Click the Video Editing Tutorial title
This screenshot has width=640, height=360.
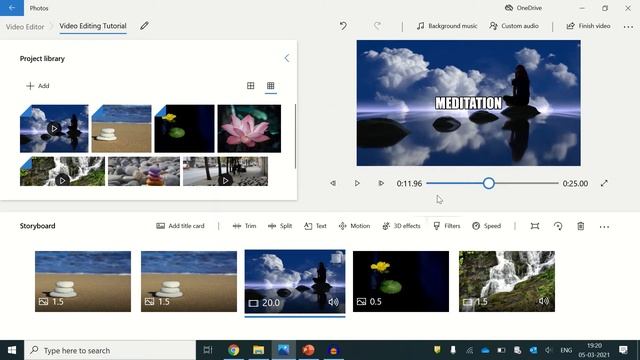click(x=93, y=26)
